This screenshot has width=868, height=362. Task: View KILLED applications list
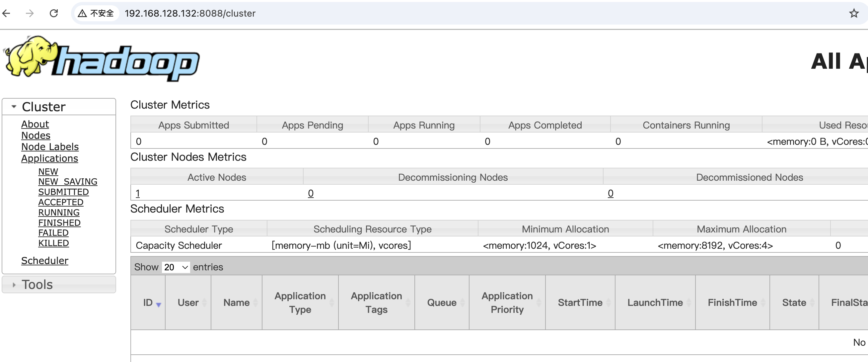53,243
